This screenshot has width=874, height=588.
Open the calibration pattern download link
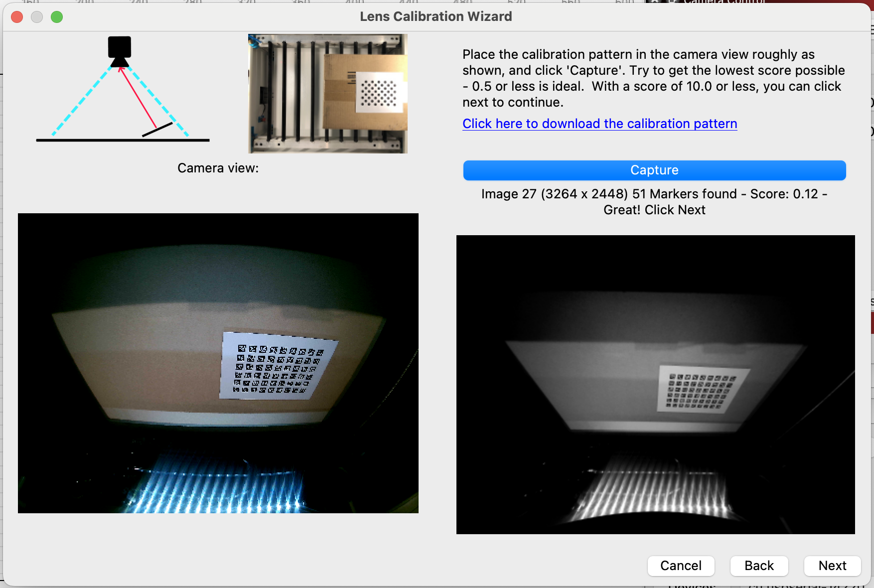pos(599,124)
